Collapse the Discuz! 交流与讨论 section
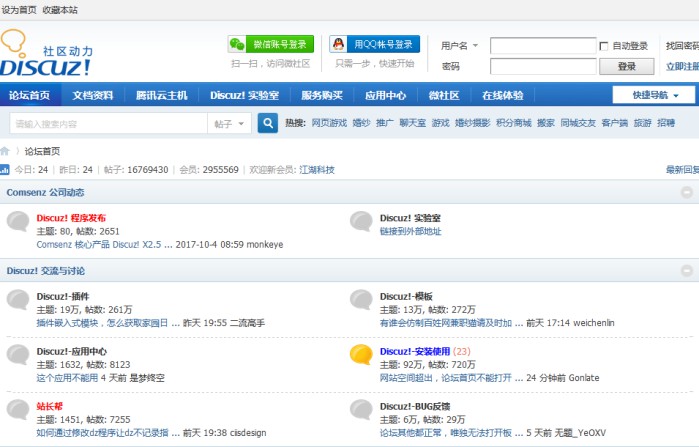The height and width of the screenshot is (447, 699). [687, 271]
